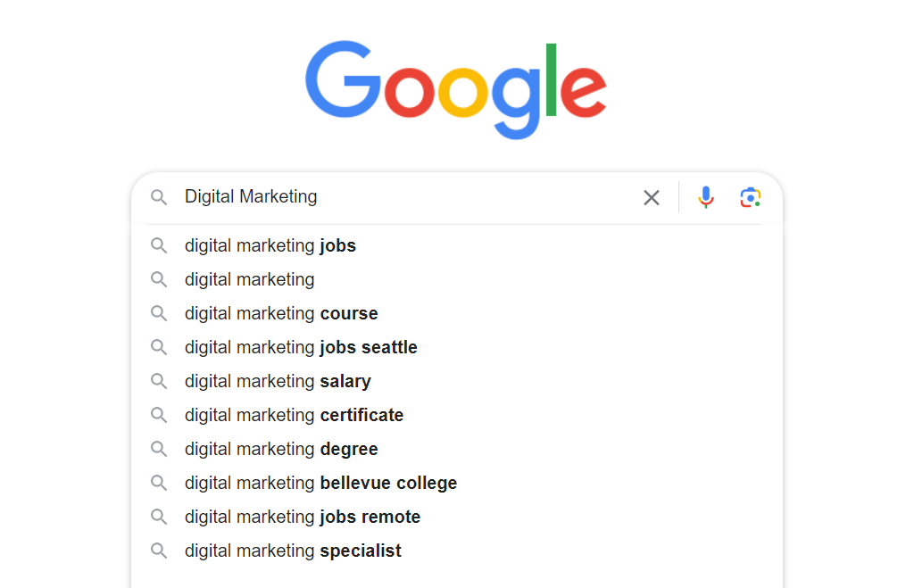Select the 'digital marketing degree' suggestion
The image size is (906, 588).
(x=281, y=449)
